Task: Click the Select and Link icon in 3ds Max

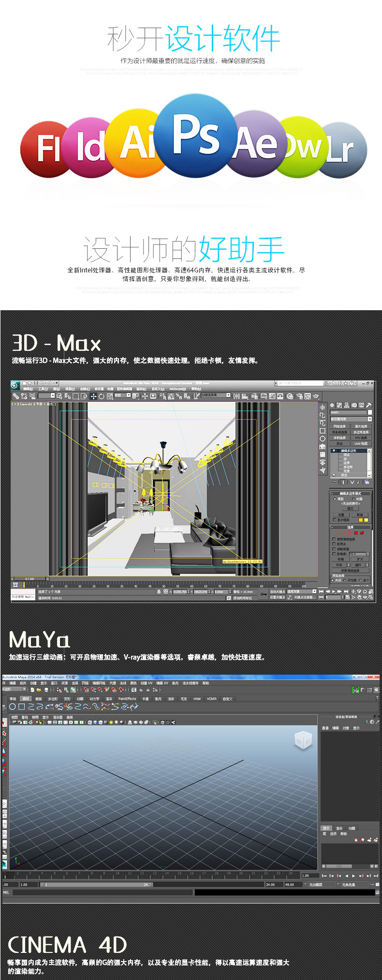Action: click(15, 396)
